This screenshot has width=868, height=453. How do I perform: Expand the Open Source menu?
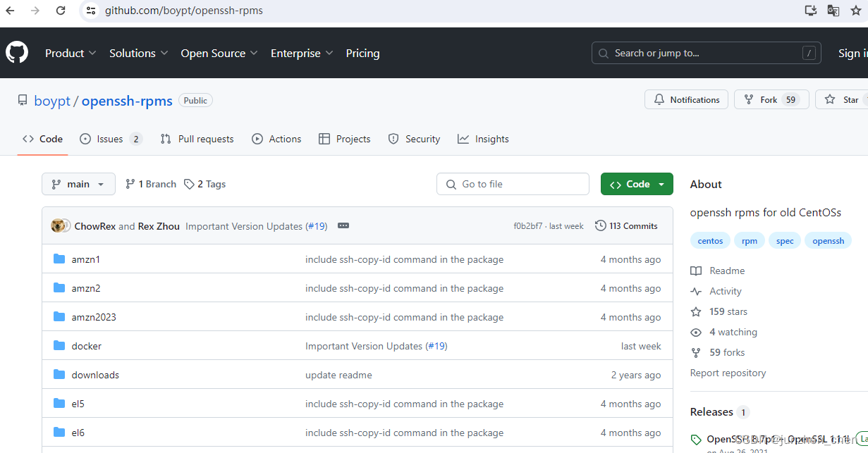(219, 53)
